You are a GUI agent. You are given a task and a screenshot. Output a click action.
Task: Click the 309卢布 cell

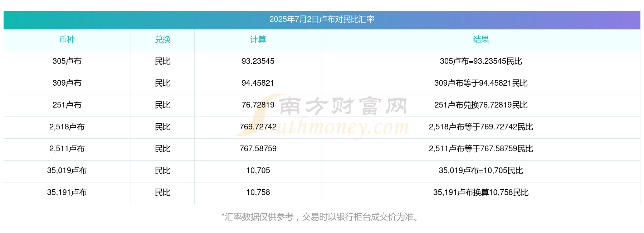tap(67, 83)
